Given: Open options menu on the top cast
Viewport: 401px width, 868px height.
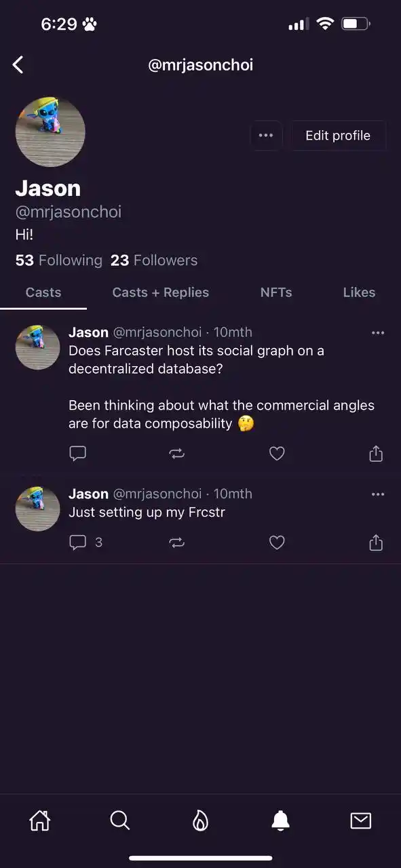Looking at the screenshot, I should (x=378, y=332).
